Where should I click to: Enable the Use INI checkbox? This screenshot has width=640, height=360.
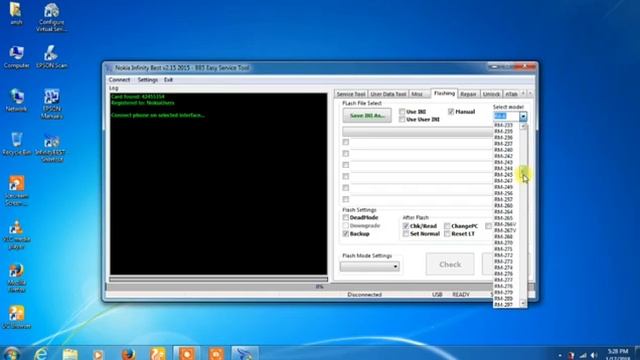402,111
